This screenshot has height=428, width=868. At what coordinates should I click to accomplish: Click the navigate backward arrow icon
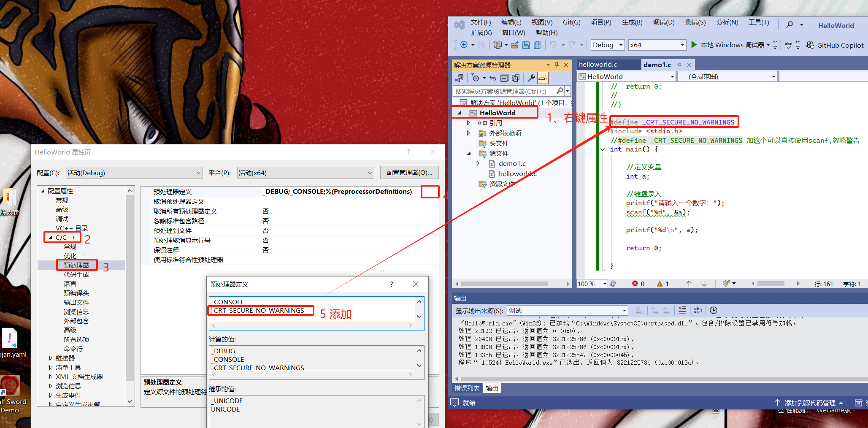pos(464,45)
